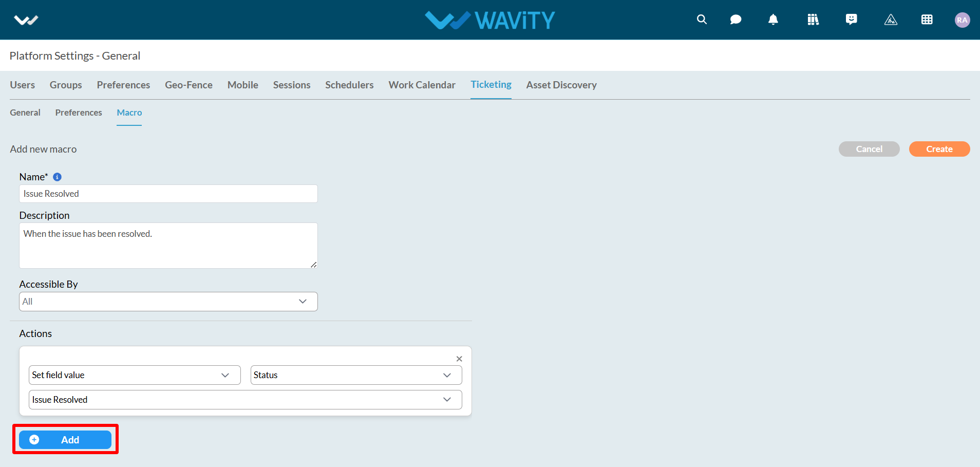Image resolution: width=980 pixels, height=467 pixels.
Task: Open the General sub-tab under Ticketing
Action: (x=25, y=113)
